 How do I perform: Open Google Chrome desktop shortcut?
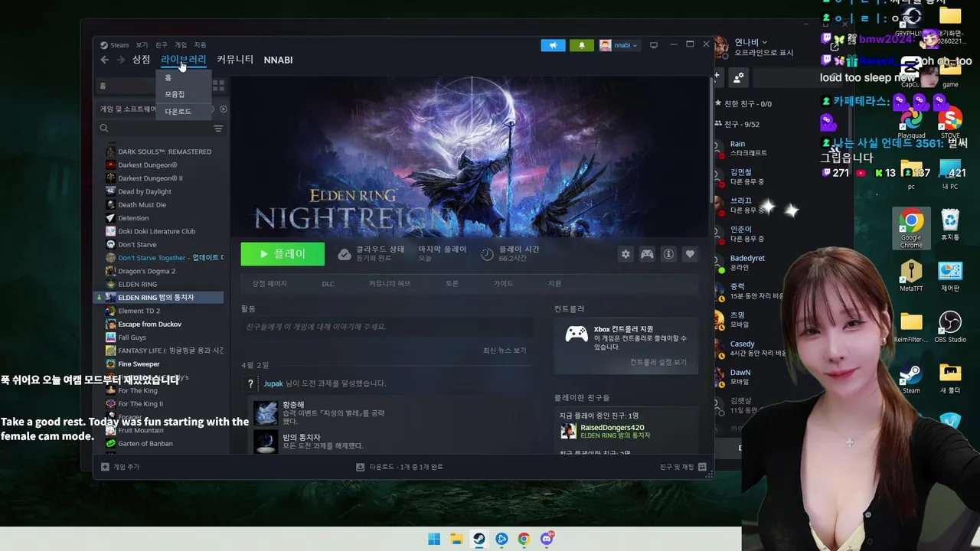[x=911, y=228]
